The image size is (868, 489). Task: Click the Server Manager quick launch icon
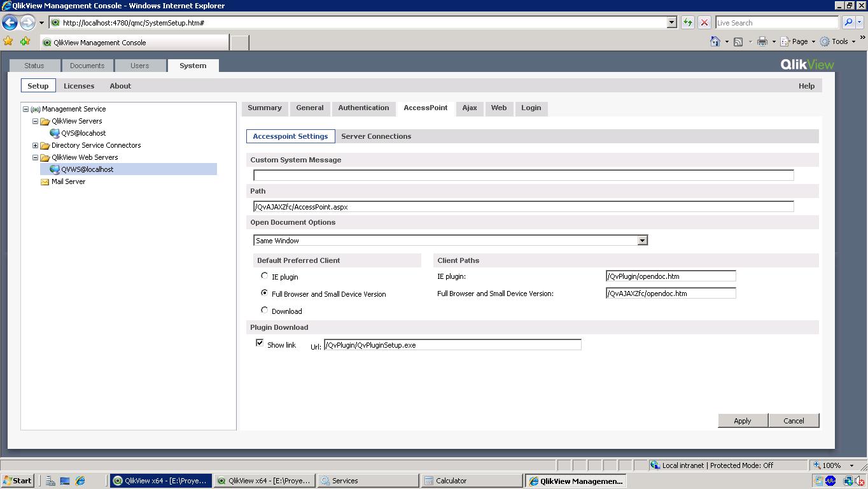pos(50,481)
